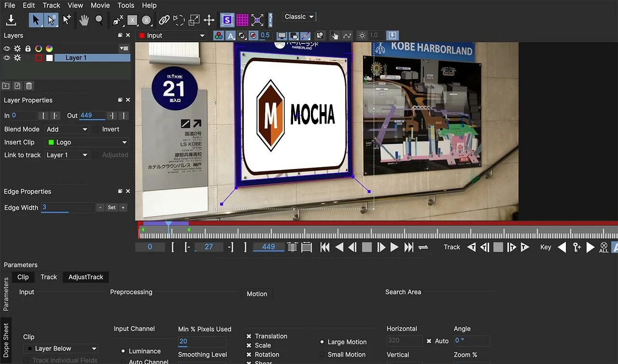Toggle the Alpha channel A icon

click(231, 36)
